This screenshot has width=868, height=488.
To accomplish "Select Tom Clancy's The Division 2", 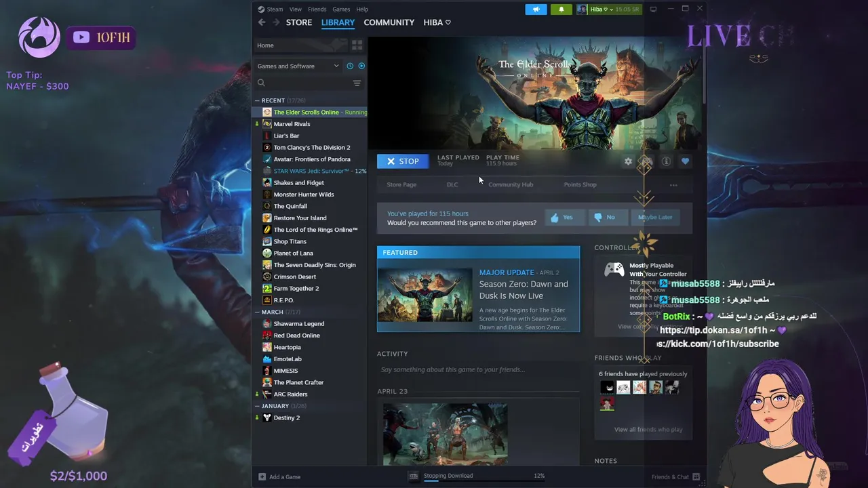I will [x=312, y=147].
